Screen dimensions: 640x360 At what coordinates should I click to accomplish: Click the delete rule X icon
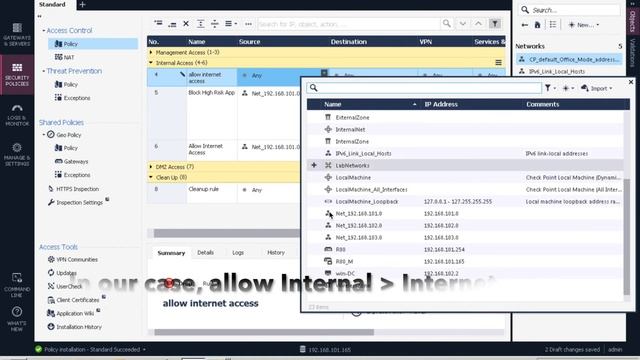pyautogui.click(x=186, y=24)
